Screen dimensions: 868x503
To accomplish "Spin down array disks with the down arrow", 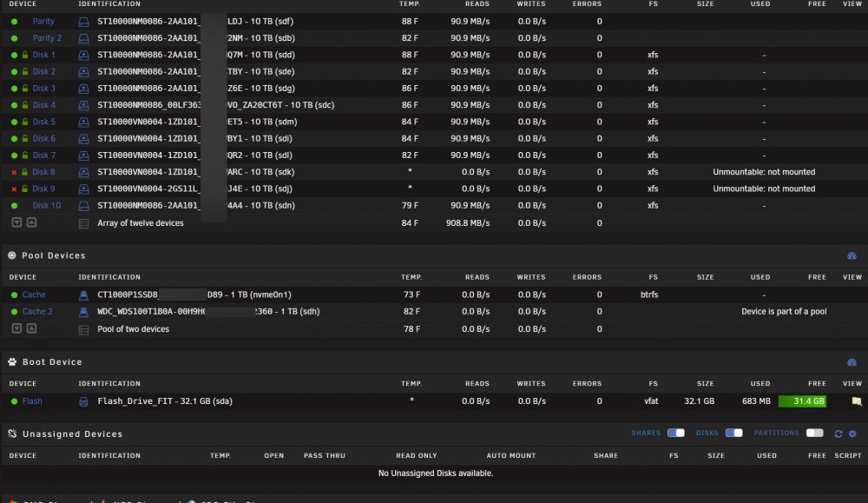I will [x=16, y=222].
